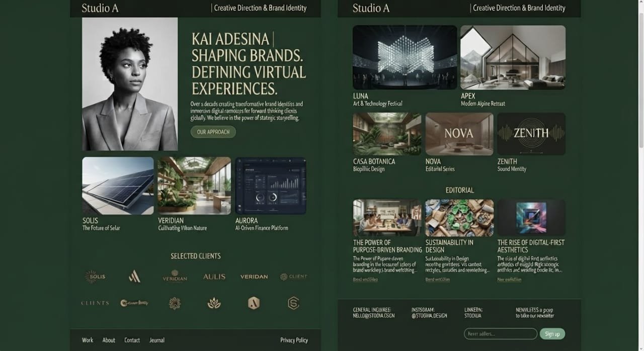Viewport: 644px width, 351px height.
Task: Focus the newsletter email input field
Action: pyautogui.click(x=501, y=334)
